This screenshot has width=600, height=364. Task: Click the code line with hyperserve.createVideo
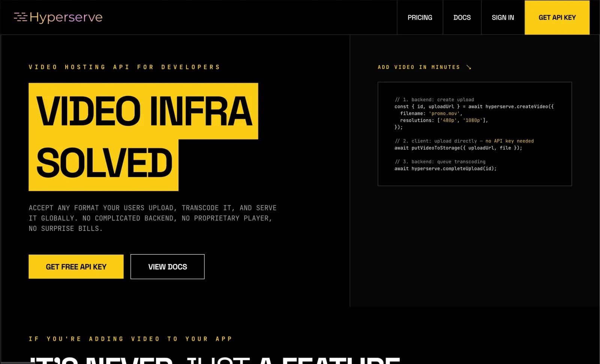474,106
